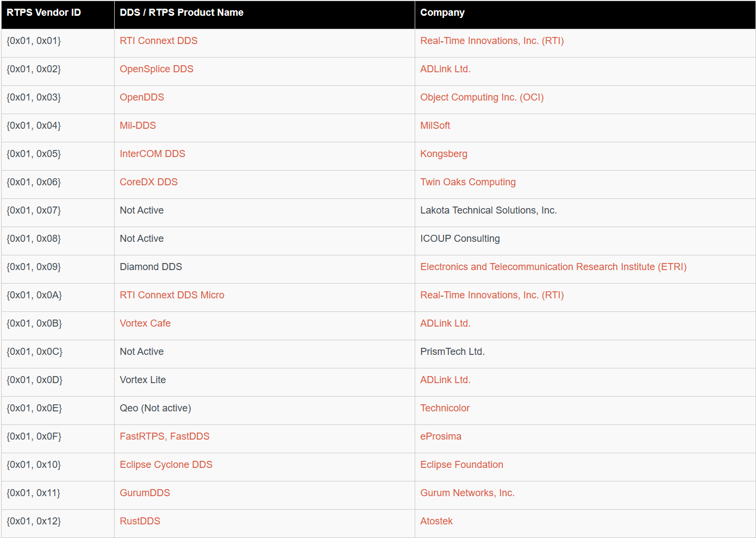Open the FastRTPS, FastDDS link

(x=164, y=436)
